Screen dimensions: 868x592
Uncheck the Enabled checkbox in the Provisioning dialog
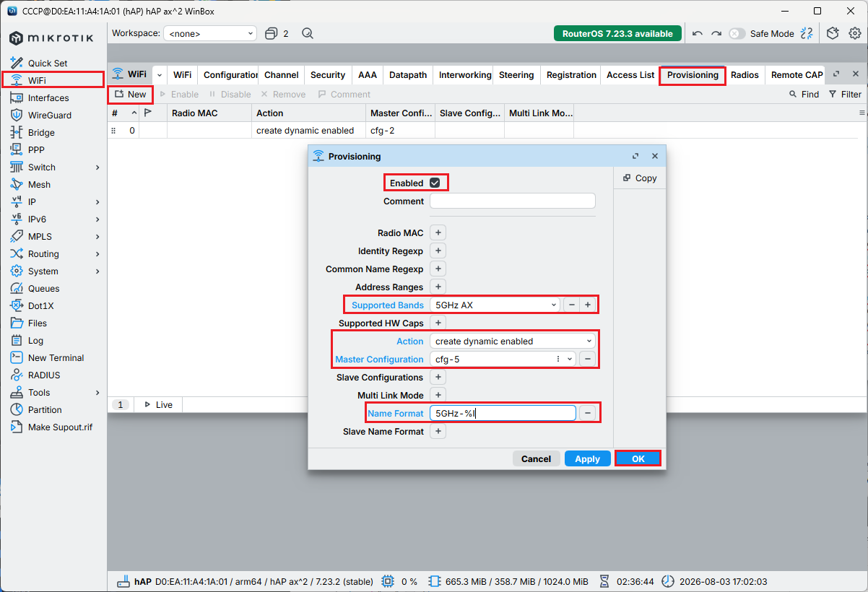pos(435,183)
